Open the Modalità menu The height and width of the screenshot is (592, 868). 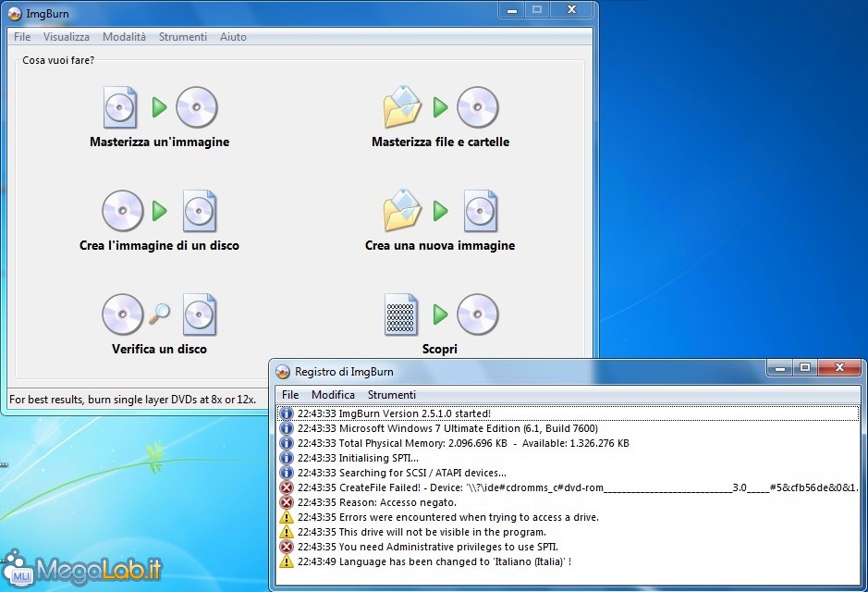coord(124,37)
